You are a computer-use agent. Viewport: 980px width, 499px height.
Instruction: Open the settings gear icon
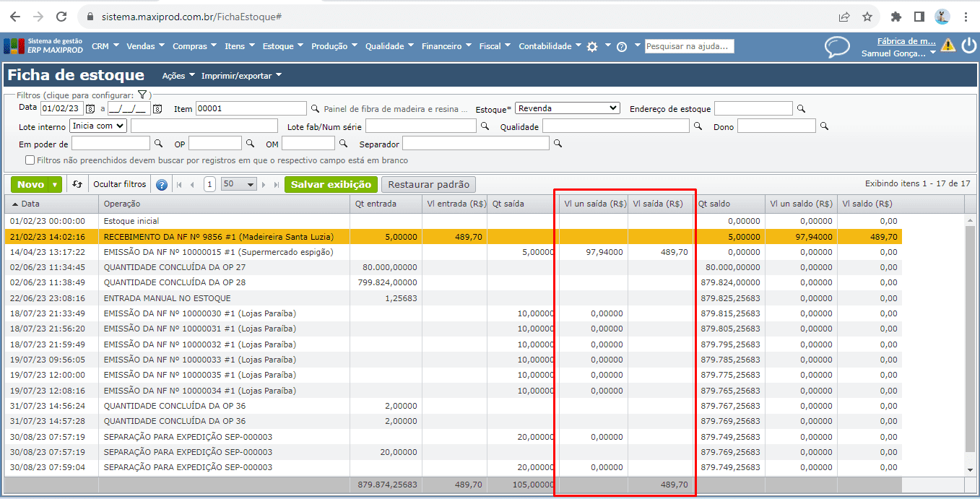click(592, 46)
